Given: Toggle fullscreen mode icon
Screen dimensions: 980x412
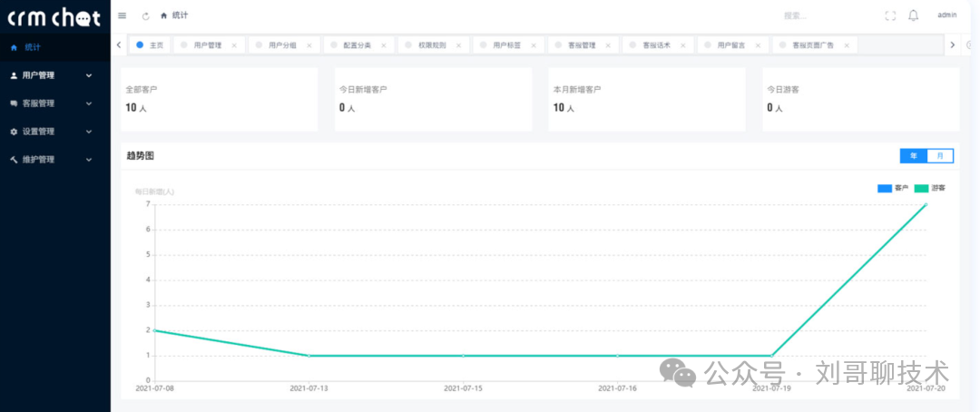Looking at the screenshot, I should click(891, 15).
